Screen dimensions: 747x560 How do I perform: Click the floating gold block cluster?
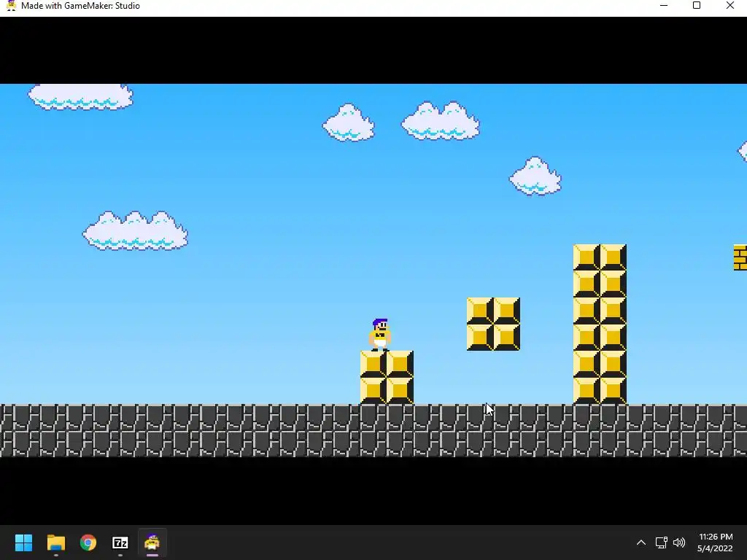pos(493,324)
